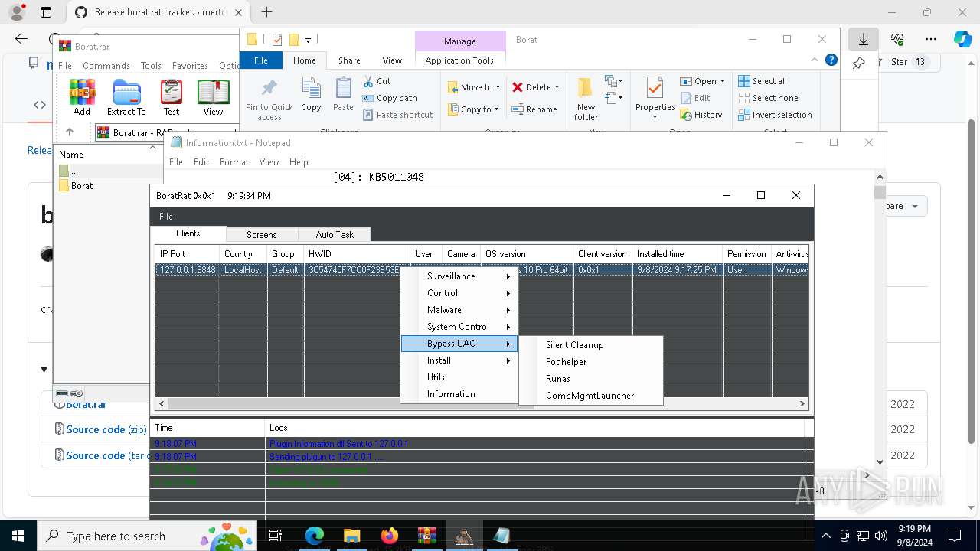Open the Format menu in Notepad
The width and height of the screenshot is (980, 551).
234,162
